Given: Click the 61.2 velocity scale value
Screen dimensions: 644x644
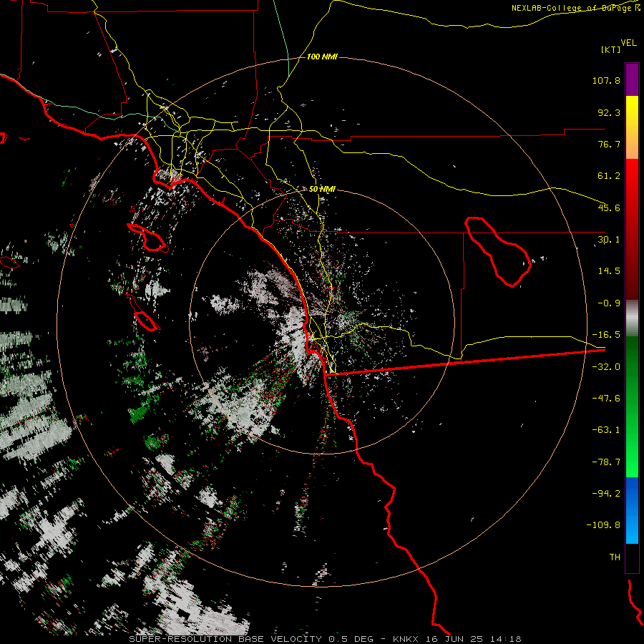Looking at the screenshot, I should (609, 176).
